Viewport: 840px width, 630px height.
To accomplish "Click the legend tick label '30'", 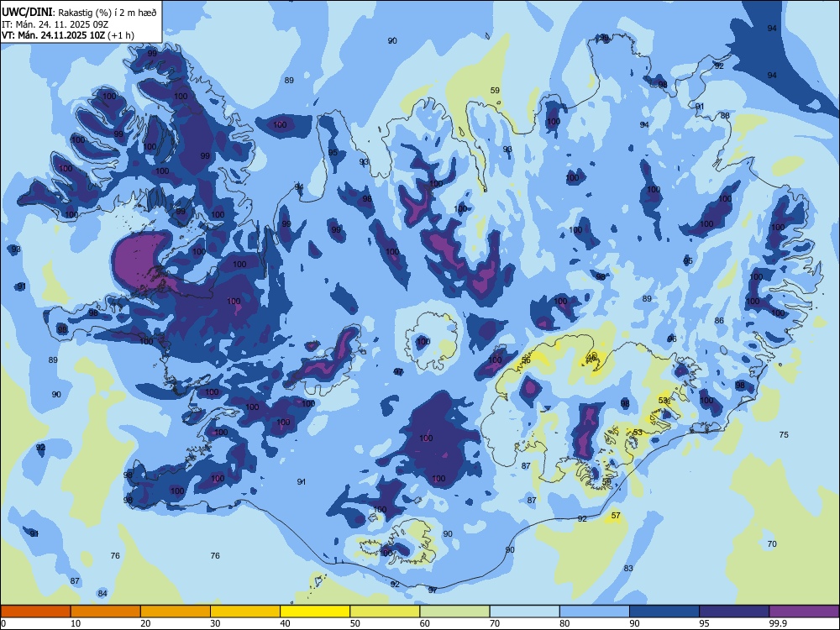I will click(215, 623).
